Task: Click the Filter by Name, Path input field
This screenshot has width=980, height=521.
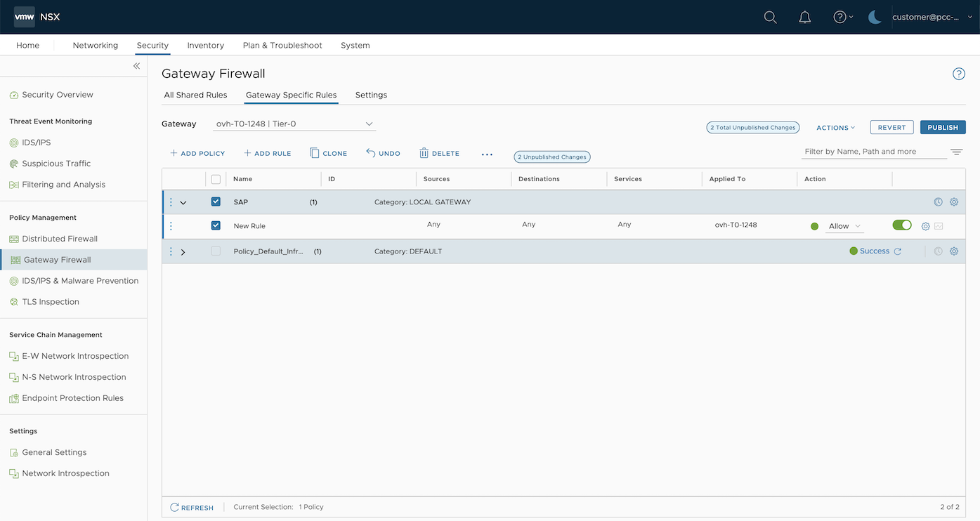Action: coord(871,151)
